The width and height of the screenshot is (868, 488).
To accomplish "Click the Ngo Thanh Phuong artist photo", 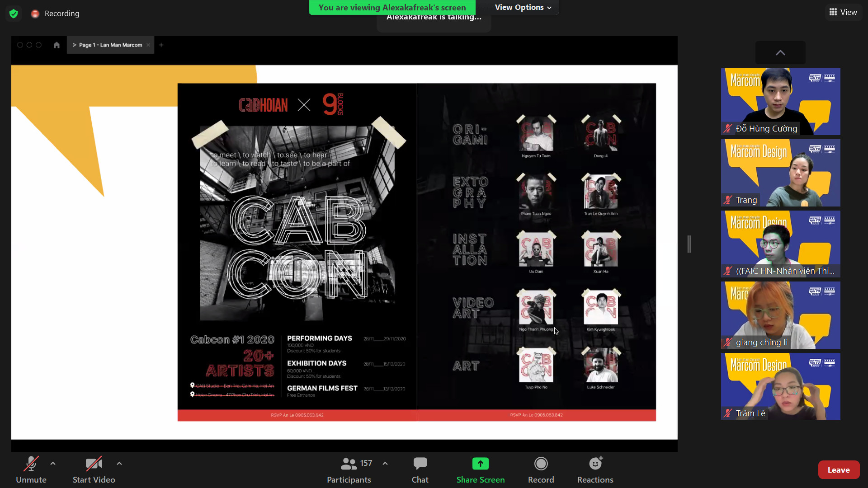I will click(x=536, y=308).
